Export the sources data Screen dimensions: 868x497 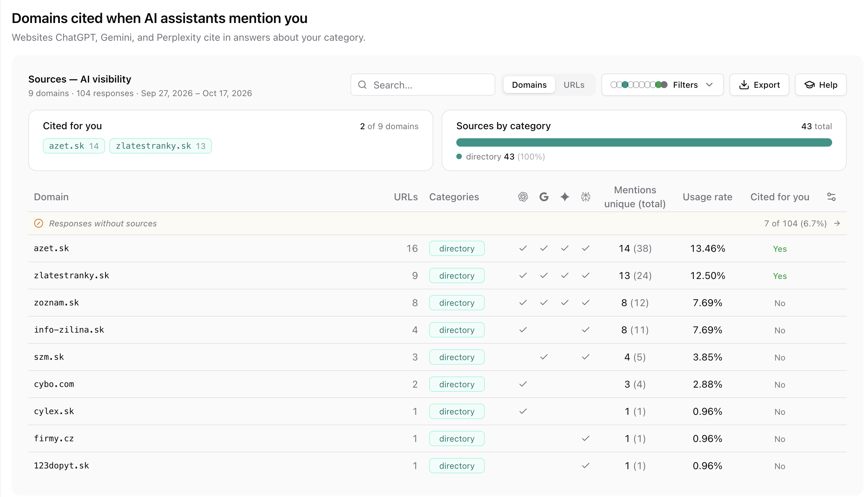(759, 85)
